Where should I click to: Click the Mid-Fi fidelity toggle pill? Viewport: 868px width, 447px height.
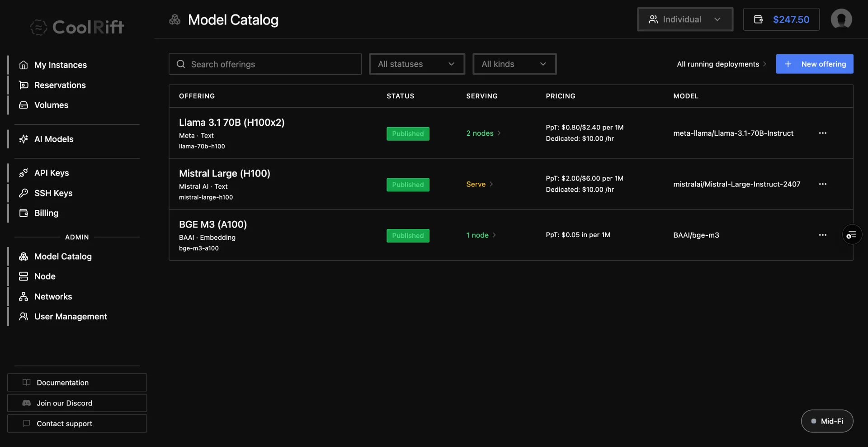click(x=827, y=421)
